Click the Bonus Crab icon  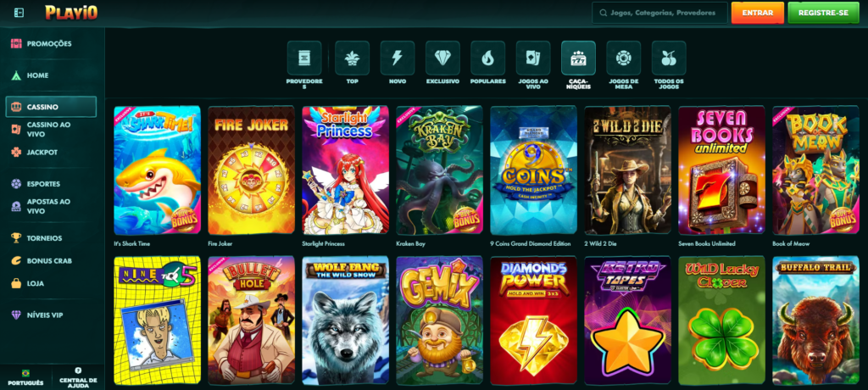point(16,261)
